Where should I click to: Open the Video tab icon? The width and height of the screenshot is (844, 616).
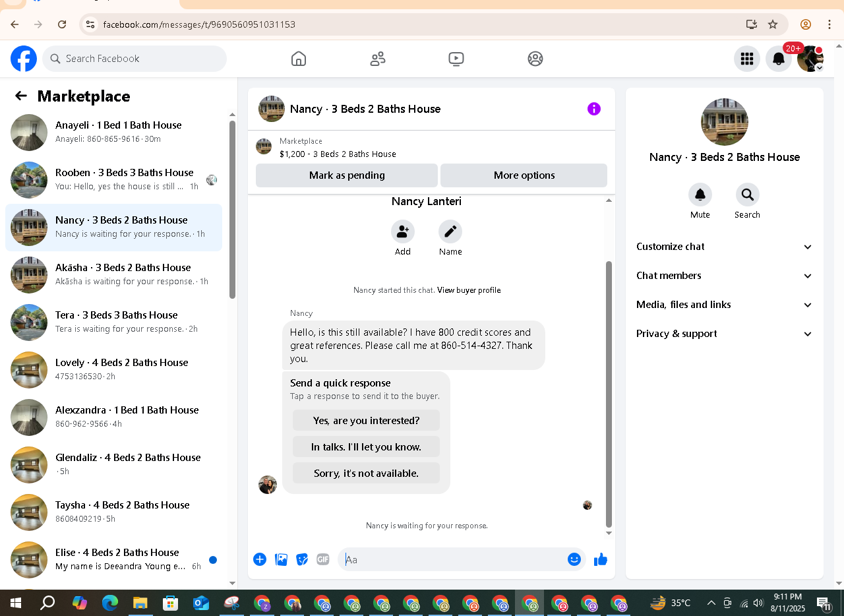point(456,59)
